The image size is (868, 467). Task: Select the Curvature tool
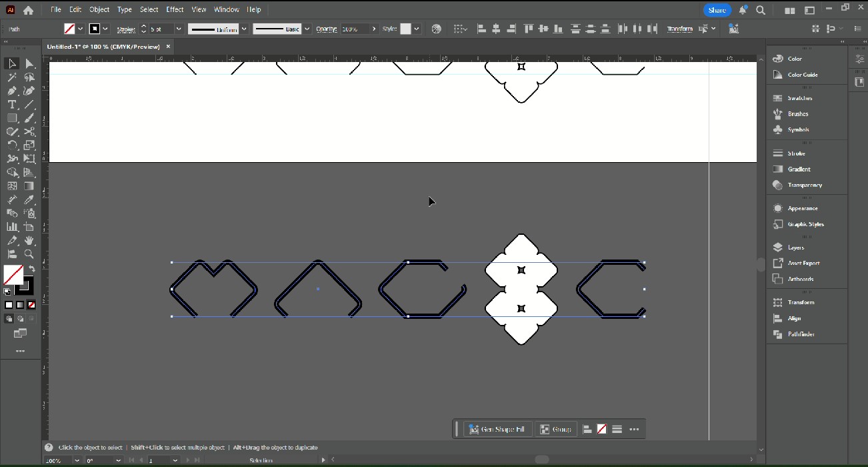[x=29, y=91]
